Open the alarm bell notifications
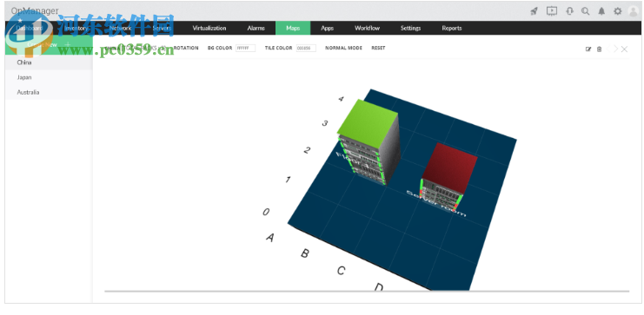This screenshot has width=644, height=315. [x=601, y=11]
